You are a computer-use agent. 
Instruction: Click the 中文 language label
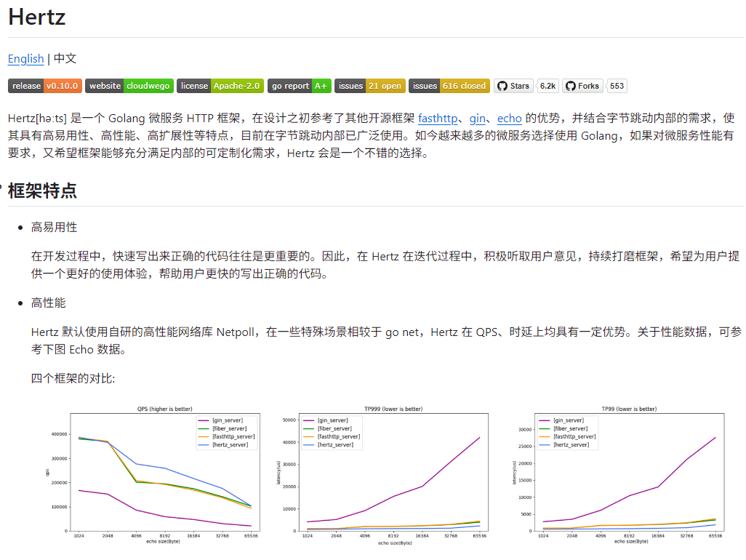click(x=65, y=58)
